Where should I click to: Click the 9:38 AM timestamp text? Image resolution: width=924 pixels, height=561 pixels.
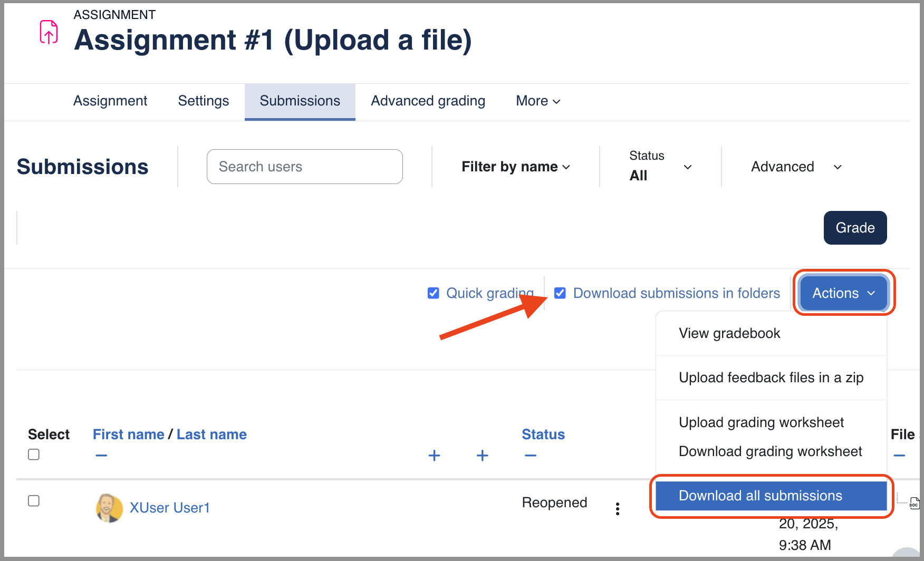805,545
